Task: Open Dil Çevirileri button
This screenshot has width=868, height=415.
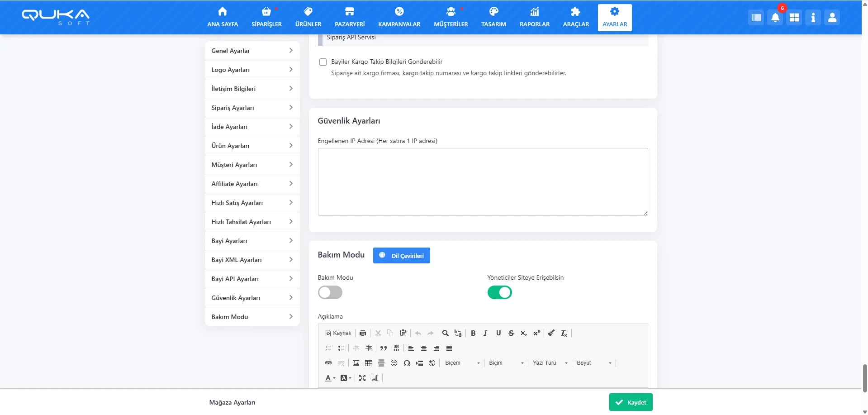Action: [x=401, y=256]
